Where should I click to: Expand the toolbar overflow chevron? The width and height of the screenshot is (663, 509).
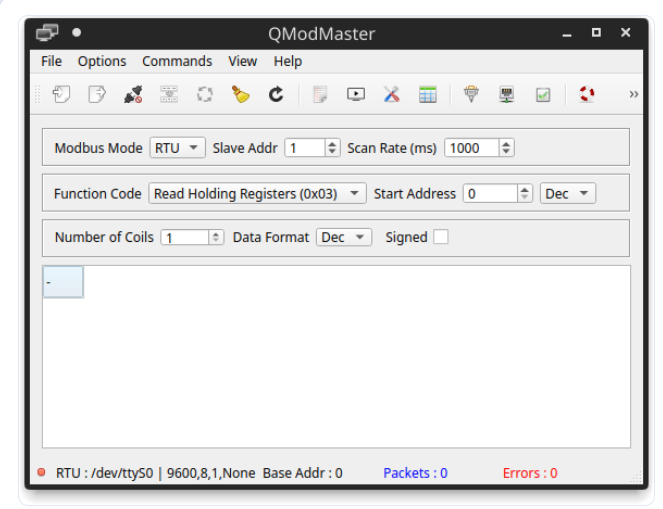(633, 94)
